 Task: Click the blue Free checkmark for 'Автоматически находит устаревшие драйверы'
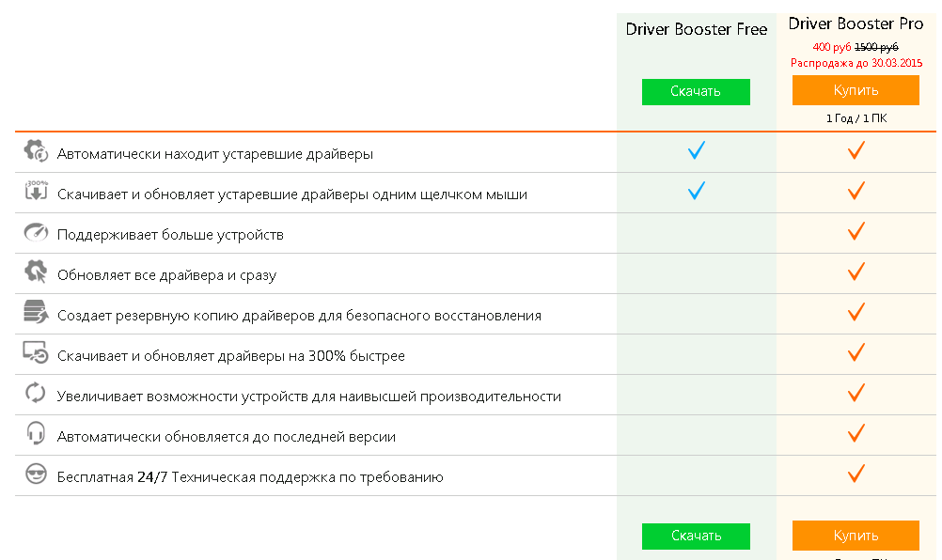click(x=697, y=150)
